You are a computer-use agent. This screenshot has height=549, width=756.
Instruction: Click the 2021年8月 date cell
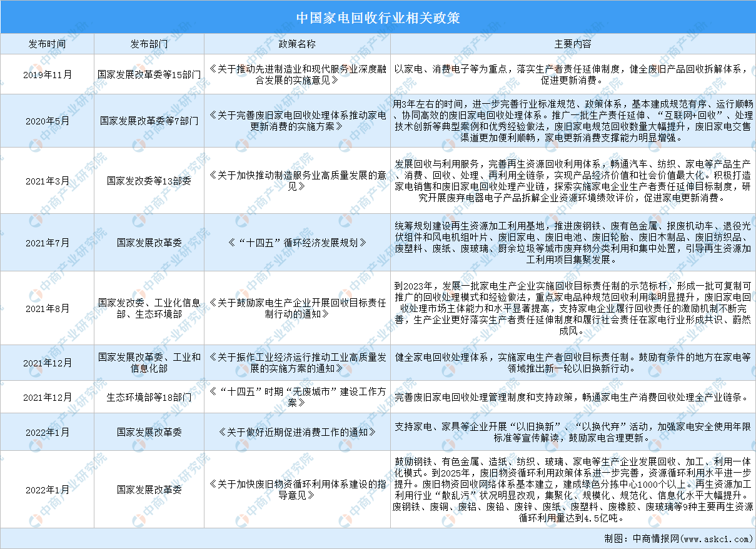[x=47, y=308]
